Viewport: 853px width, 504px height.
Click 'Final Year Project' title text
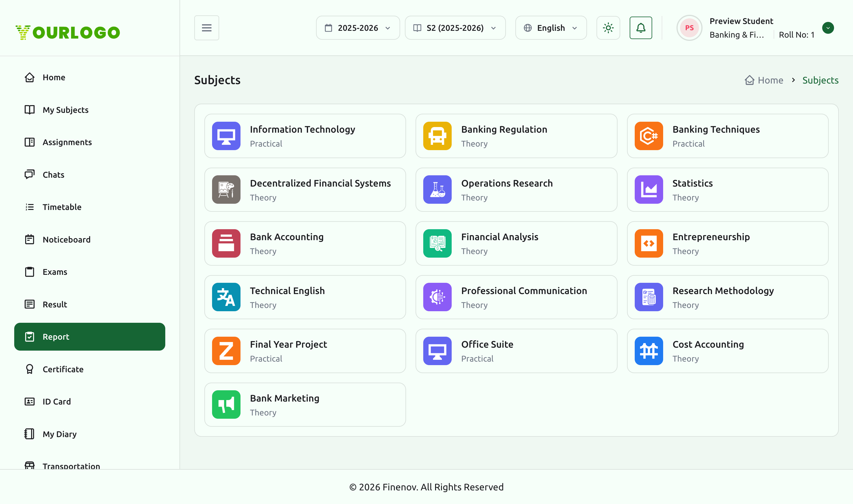point(288,344)
